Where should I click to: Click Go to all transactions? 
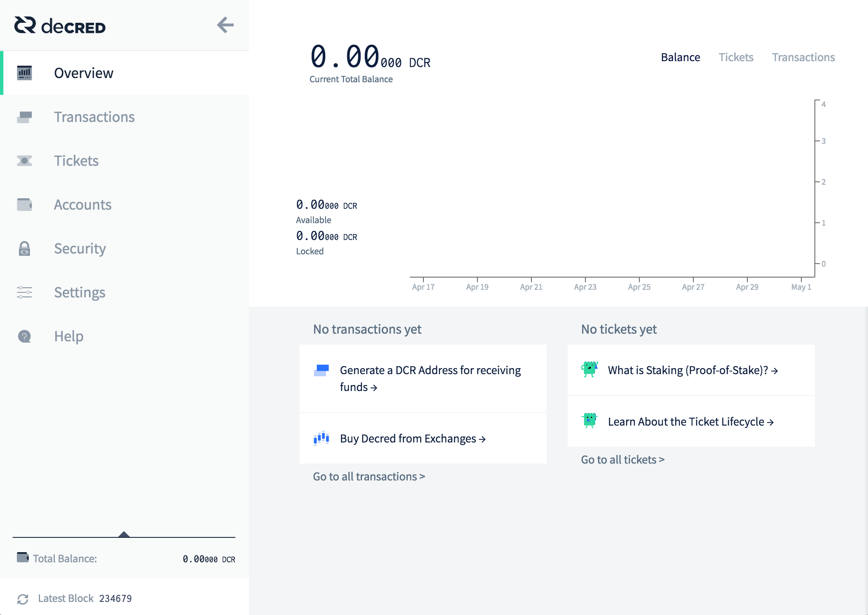click(x=369, y=476)
